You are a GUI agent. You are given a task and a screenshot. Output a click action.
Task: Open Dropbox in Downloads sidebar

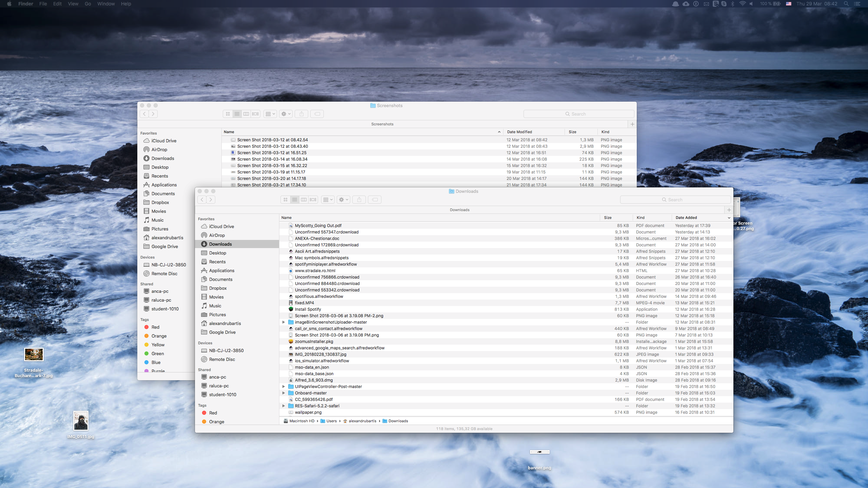tap(237, 288)
